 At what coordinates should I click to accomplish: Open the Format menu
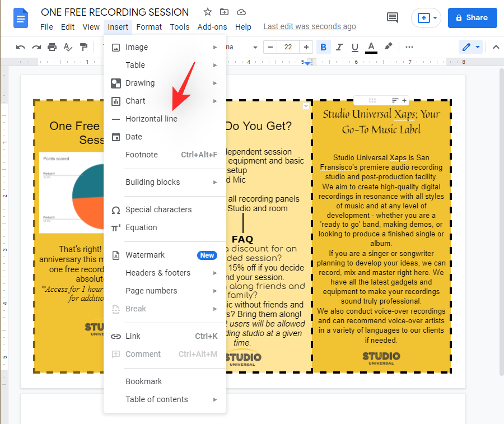pyautogui.click(x=149, y=27)
